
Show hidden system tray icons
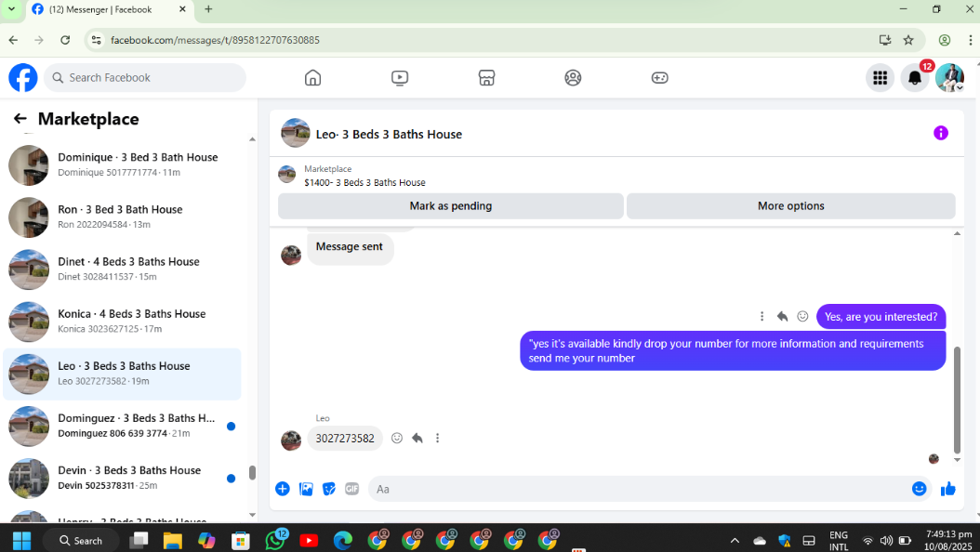coord(735,541)
